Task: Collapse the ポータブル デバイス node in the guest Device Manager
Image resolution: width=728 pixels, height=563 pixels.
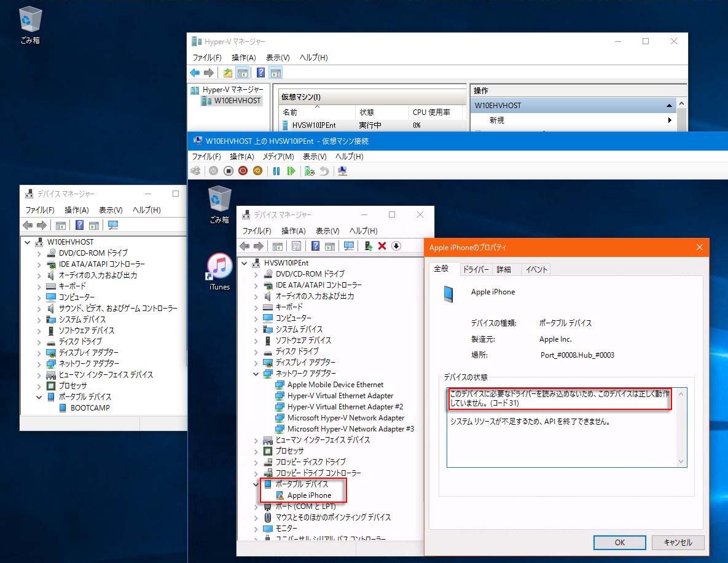Action: [256, 484]
